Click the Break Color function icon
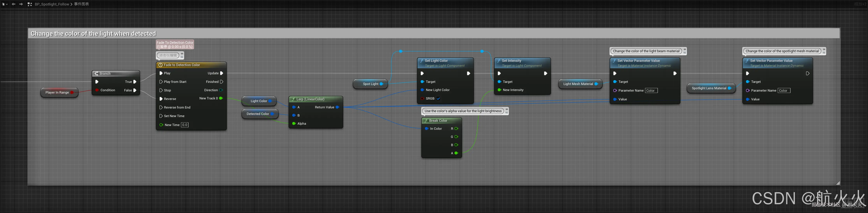Image resolution: width=868 pixels, height=213 pixels. coord(426,121)
